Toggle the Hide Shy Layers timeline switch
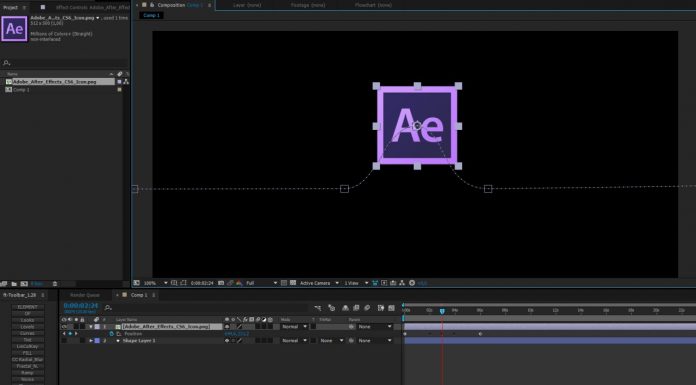 [x=345, y=308]
